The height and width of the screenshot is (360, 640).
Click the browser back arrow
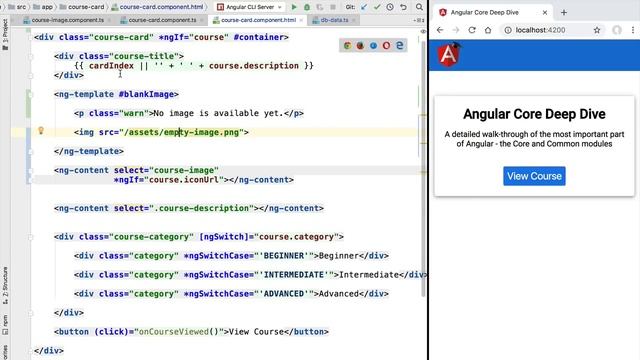tap(440, 30)
